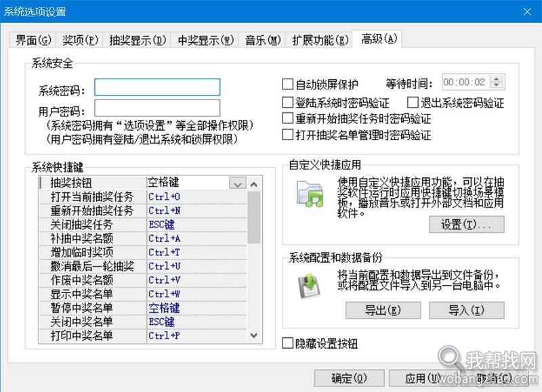Click the 确定(Q) confirm button
542x392 pixels.
pyautogui.click(x=349, y=378)
